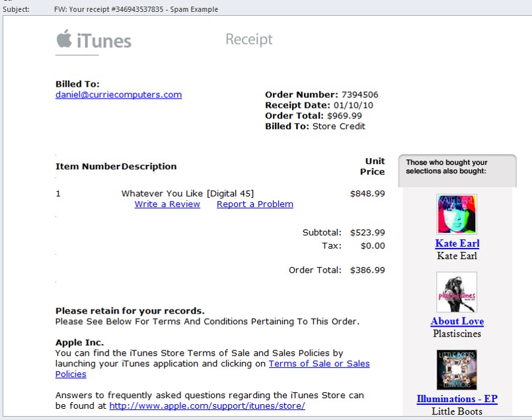Image resolution: width=532 pixels, height=420 pixels.
Task: Open the daniel@curriecomputers.com email link
Action: (118, 95)
